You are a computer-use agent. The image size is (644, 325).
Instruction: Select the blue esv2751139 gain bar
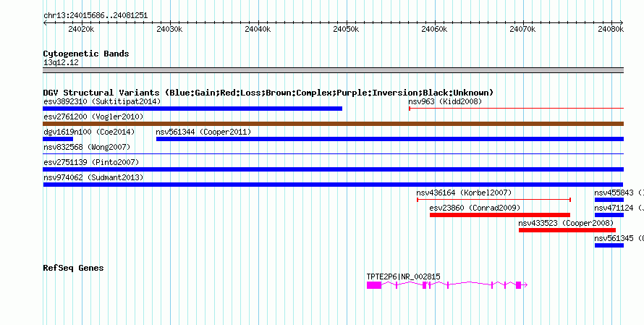coord(333,169)
